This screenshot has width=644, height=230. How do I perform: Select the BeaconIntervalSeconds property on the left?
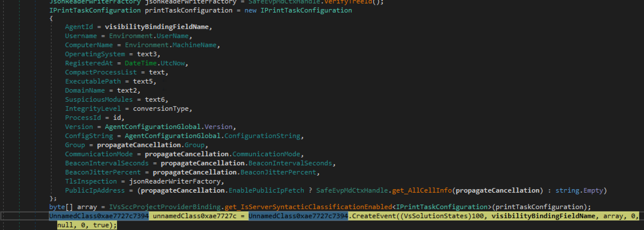[107, 163]
